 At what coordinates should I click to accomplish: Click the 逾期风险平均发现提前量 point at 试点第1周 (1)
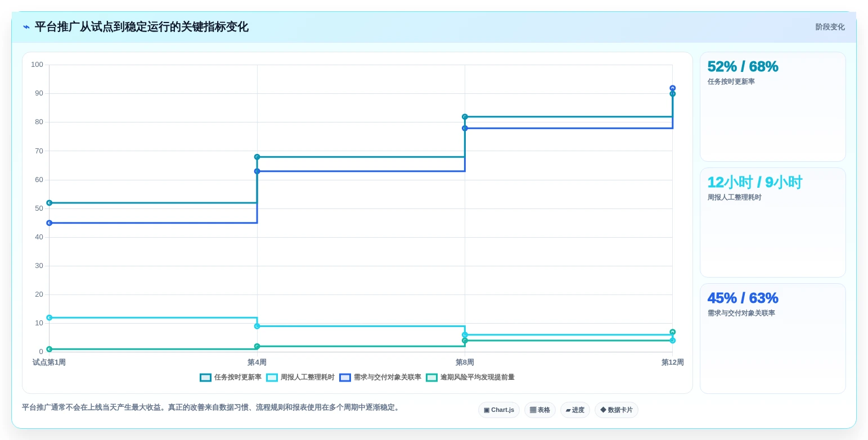(49, 349)
